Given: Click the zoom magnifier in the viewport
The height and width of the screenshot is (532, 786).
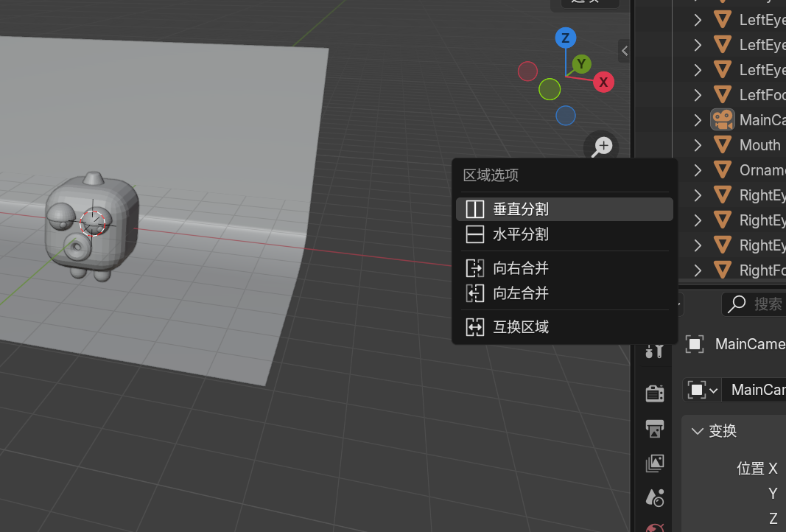Looking at the screenshot, I should pyautogui.click(x=602, y=147).
